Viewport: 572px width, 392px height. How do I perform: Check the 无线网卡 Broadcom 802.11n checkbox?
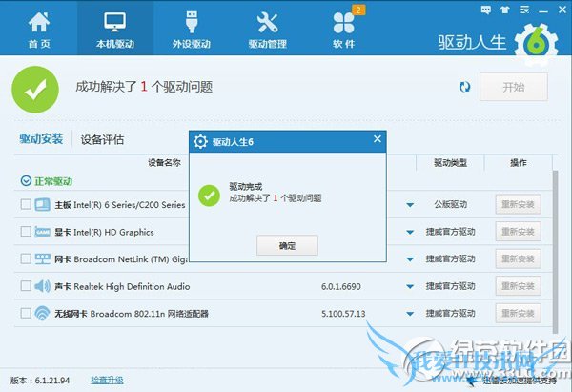click(26, 313)
